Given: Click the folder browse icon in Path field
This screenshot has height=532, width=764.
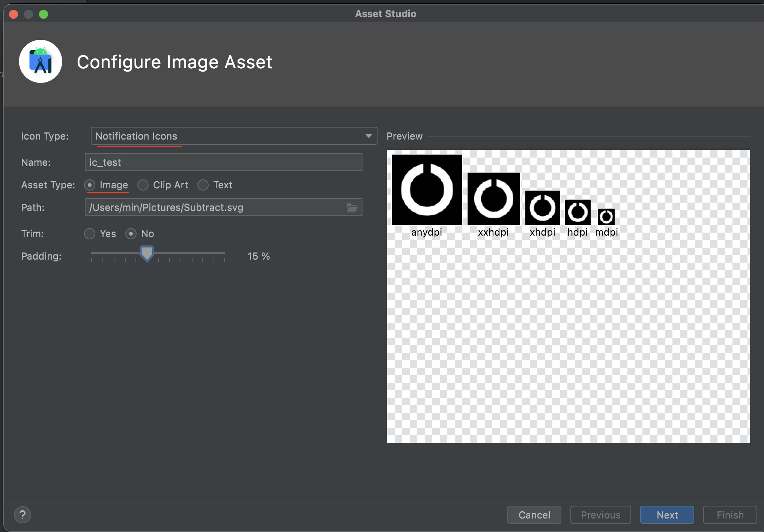Looking at the screenshot, I should [x=352, y=207].
